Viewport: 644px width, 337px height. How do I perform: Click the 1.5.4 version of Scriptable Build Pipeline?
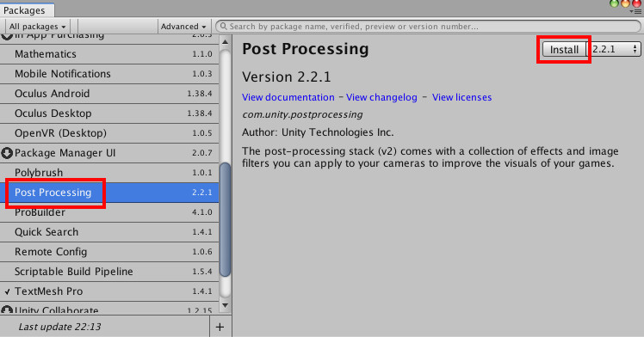(x=202, y=272)
